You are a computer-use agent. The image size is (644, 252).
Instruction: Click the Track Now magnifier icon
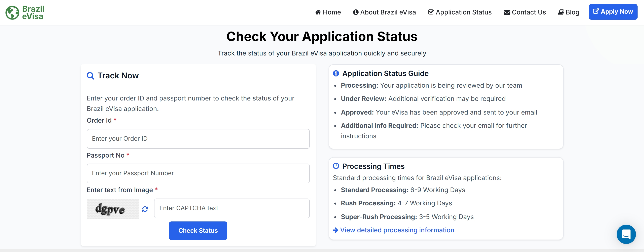click(x=90, y=76)
